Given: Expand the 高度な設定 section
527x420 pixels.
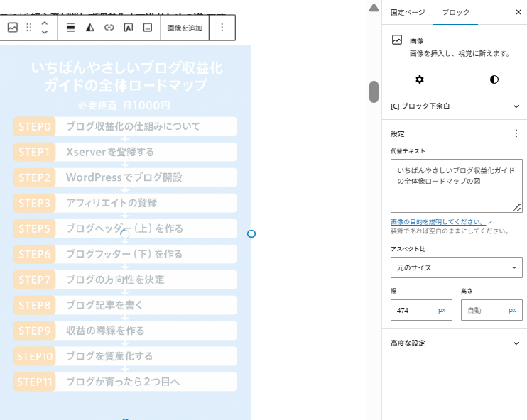Looking at the screenshot, I should (x=454, y=343).
